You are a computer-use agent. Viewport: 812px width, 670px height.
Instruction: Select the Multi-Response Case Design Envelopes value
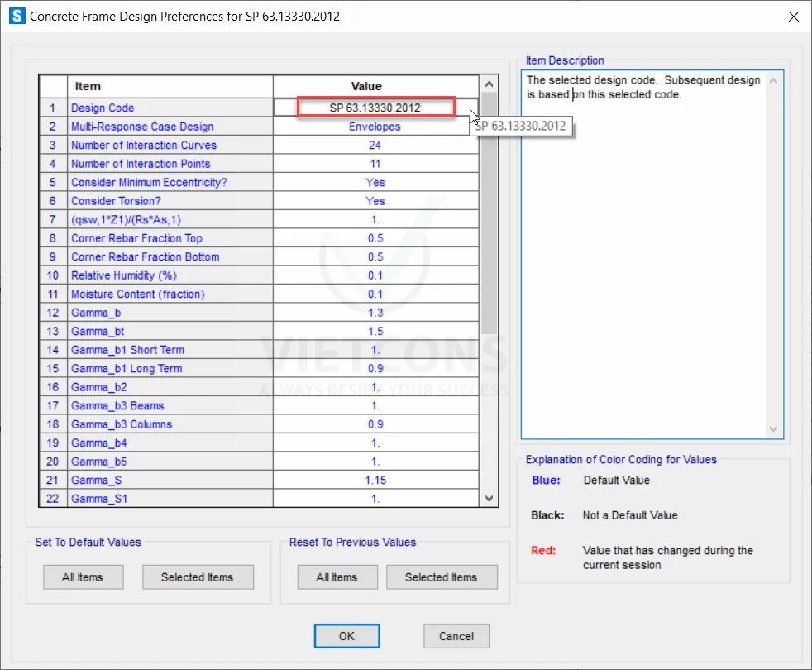[x=375, y=127]
